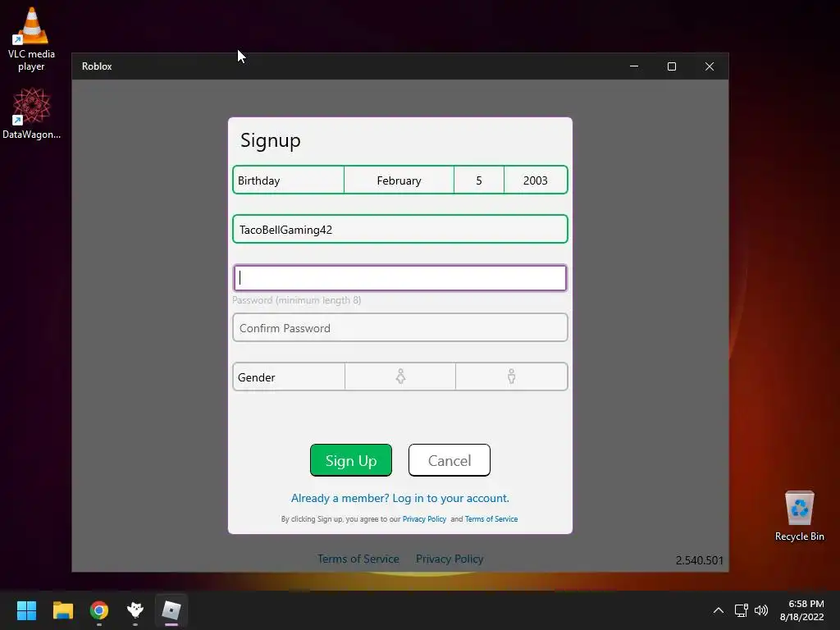Click the Gender label

256,377
